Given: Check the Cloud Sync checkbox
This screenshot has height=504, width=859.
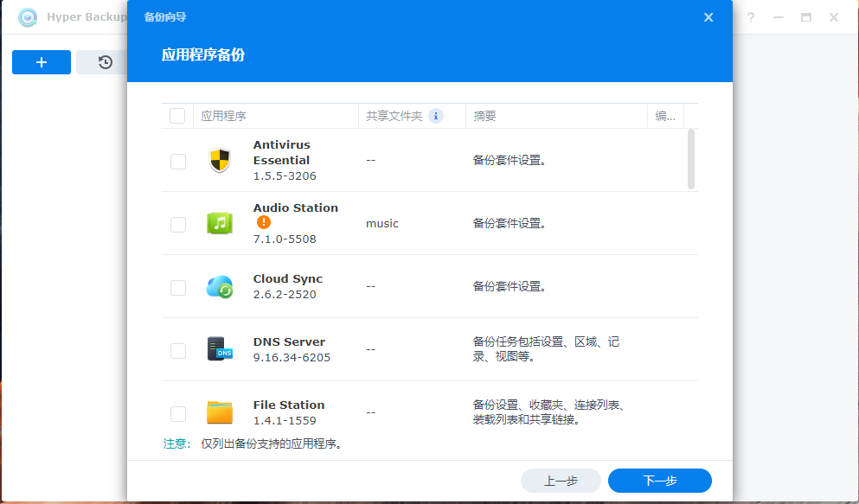Looking at the screenshot, I should coord(178,287).
